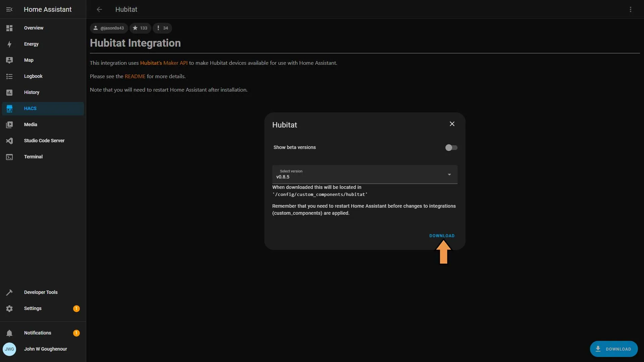
Task: Click the Hubitat Integration heading
Action: (x=135, y=43)
